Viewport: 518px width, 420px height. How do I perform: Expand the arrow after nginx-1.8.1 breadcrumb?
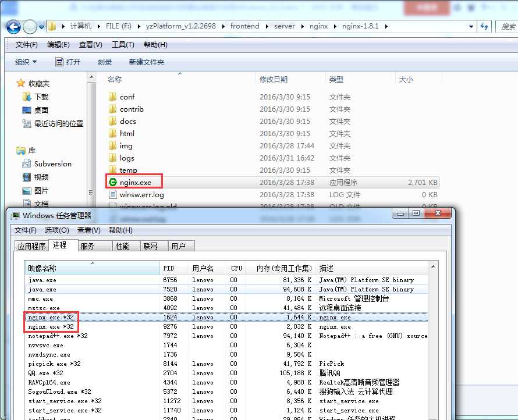pyautogui.click(x=386, y=26)
